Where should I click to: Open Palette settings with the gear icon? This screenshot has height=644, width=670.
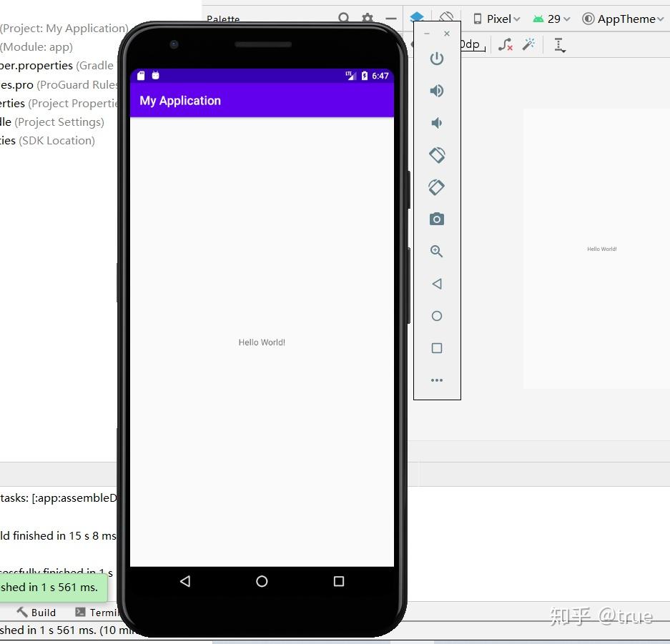point(368,18)
